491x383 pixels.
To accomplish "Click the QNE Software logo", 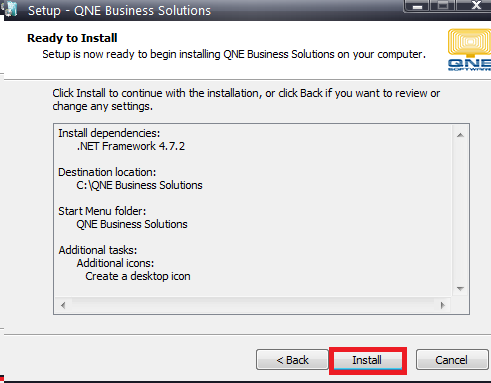I will [469, 49].
